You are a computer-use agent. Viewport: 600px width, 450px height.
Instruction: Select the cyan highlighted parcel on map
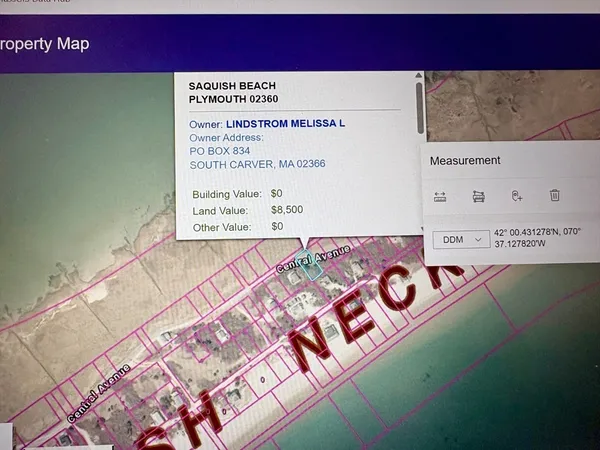pyautogui.click(x=310, y=266)
